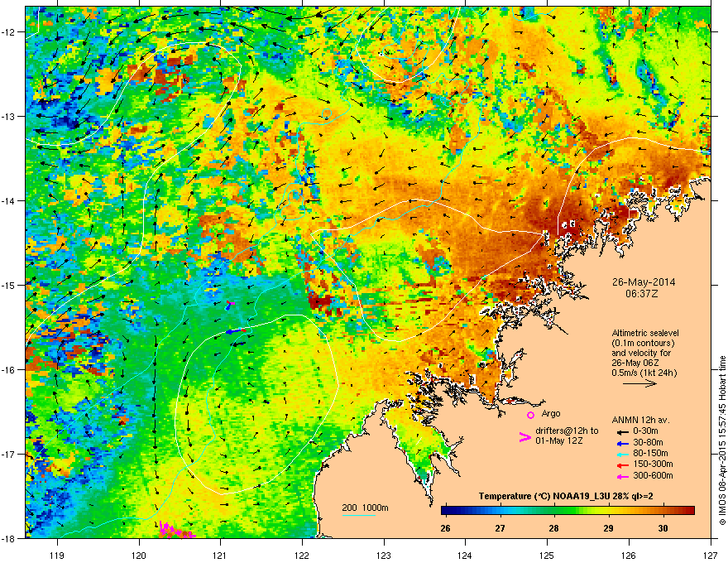
Task: Click the blue 30-80m arrow in legend
Action: [x=622, y=443]
